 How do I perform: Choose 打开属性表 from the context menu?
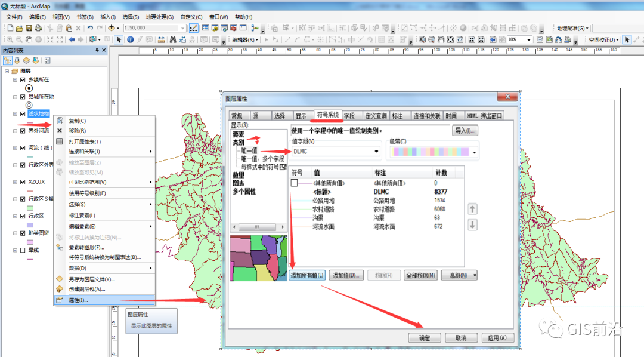[x=83, y=140]
